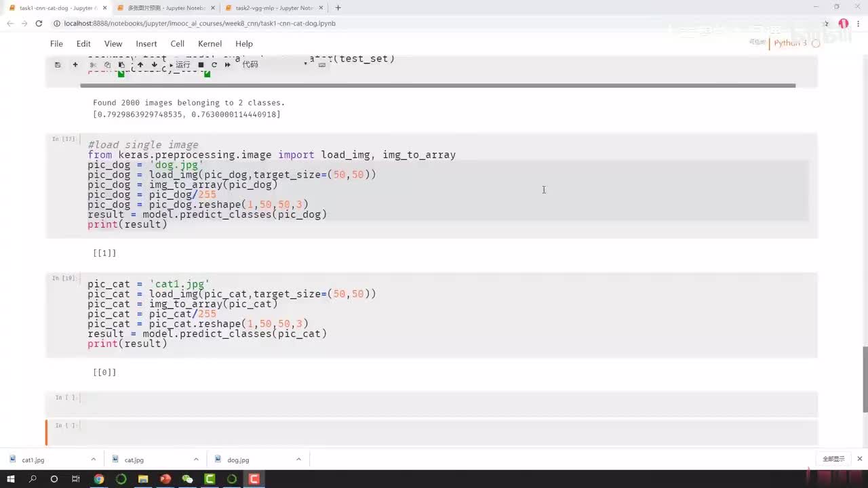Open the Edit menu

coord(83,43)
